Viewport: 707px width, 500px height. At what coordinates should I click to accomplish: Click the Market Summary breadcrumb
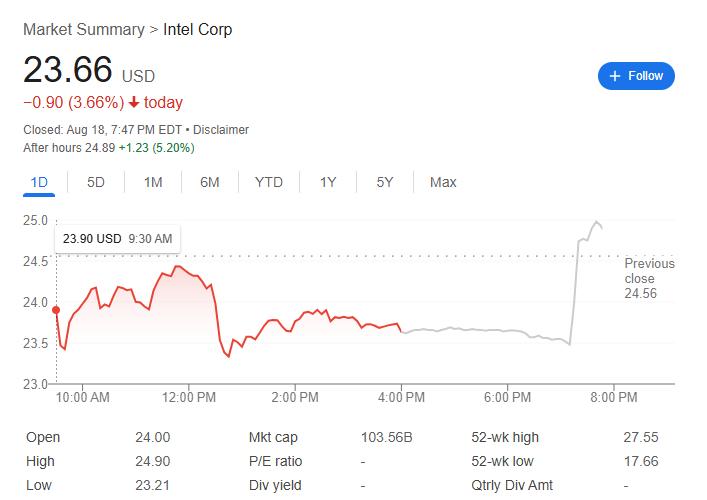[x=83, y=30]
